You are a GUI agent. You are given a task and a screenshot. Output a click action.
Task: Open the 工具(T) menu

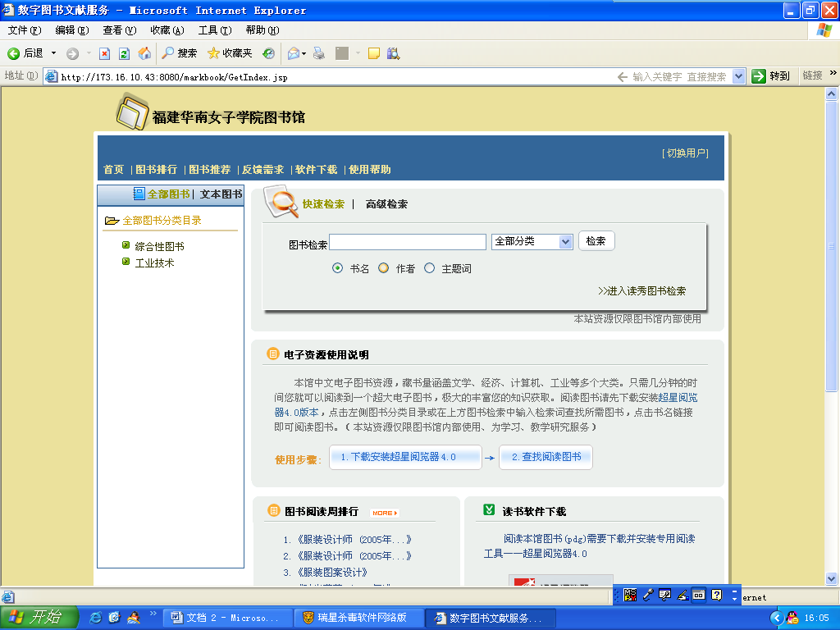[x=215, y=30]
